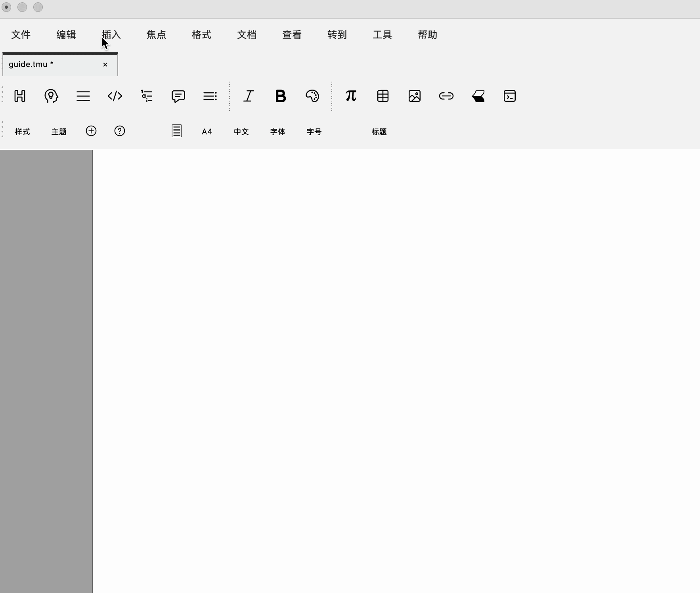The width and height of the screenshot is (700, 593).
Task: Insert code block with angle brackets icon
Action: (115, 96)
